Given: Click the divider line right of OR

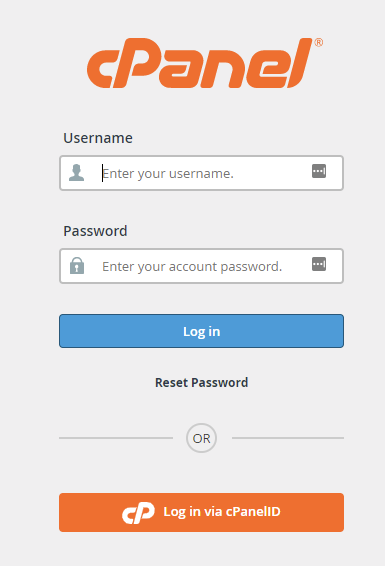Looking at the screenshot, I should point(288,438).
